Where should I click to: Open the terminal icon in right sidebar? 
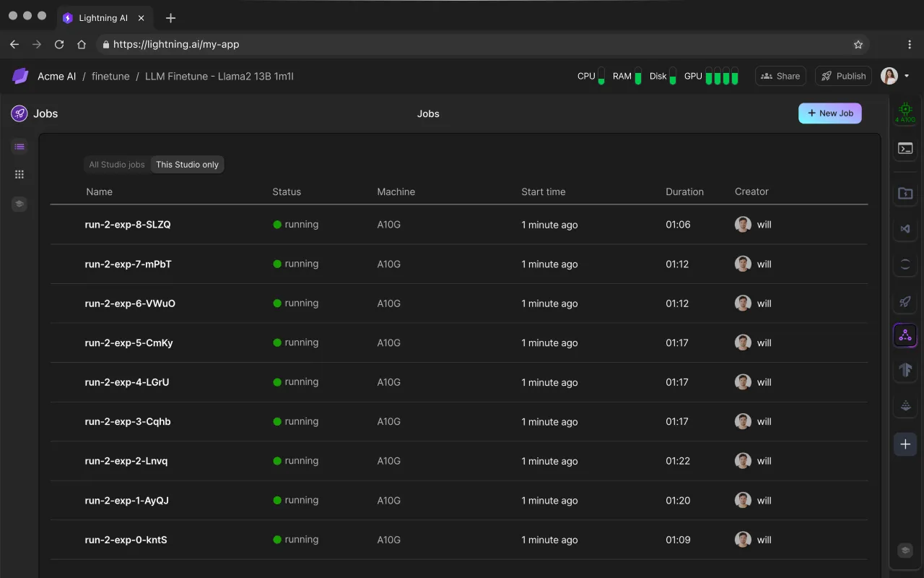pos(905,149)
